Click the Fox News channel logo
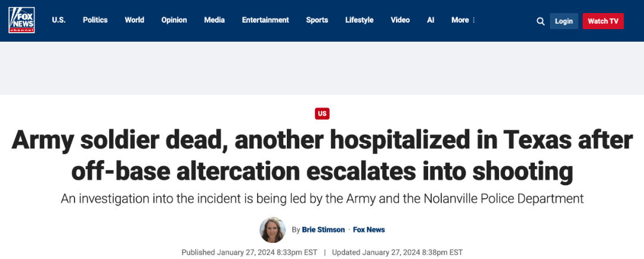Viewport: 644px width, 259px height. (21, 20)
